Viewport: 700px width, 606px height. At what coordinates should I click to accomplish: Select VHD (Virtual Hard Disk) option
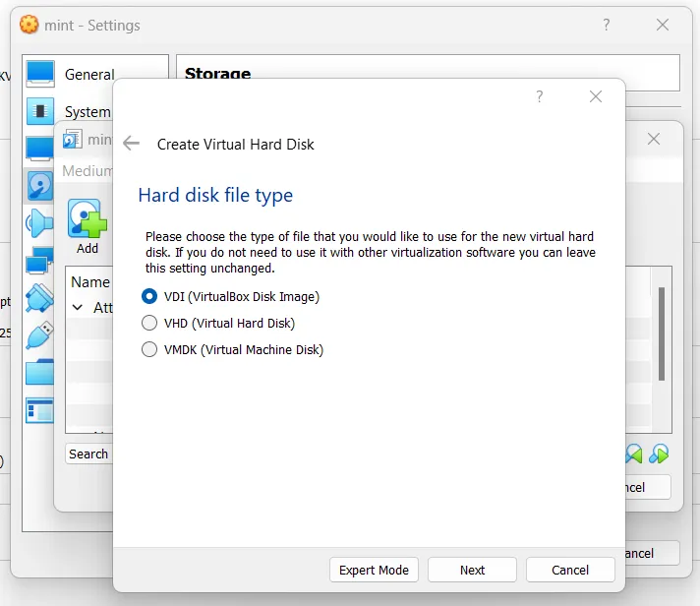[x=218, y=323]
